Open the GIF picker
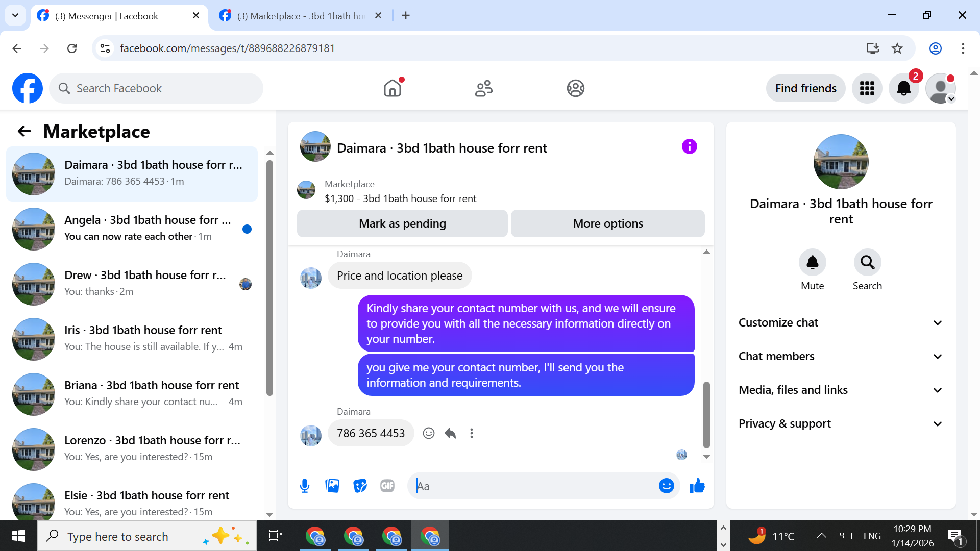 pos(387,486)
